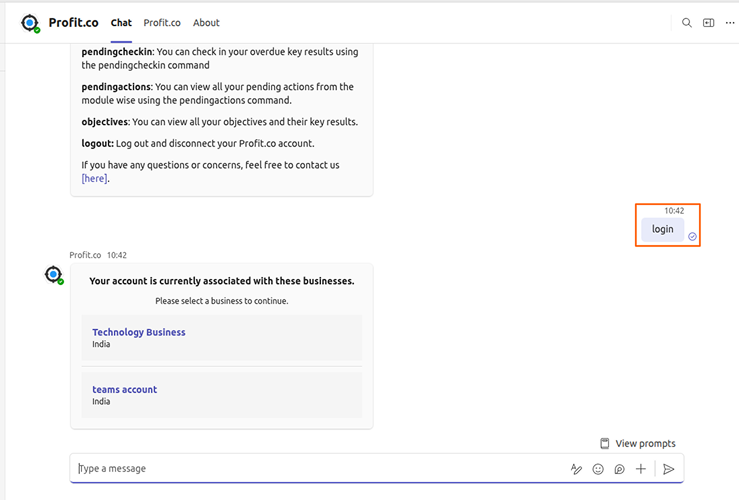Click the pop-out chat panel icon
The width and height of the screenshot is (739, 500).
(708, 23)
